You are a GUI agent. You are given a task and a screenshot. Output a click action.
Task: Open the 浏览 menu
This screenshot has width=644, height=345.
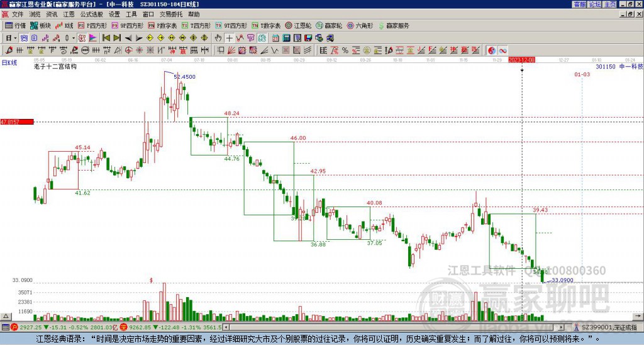tap(35, 14)
